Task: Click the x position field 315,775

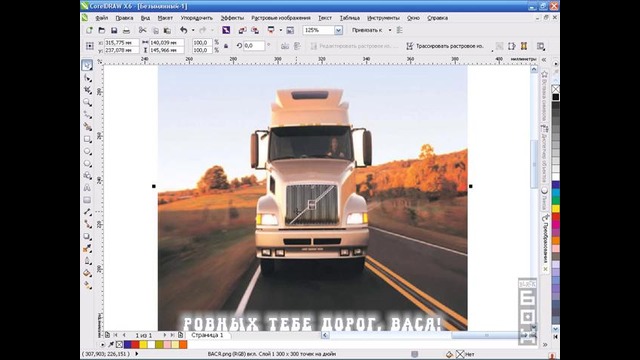Action: point(121,42)
